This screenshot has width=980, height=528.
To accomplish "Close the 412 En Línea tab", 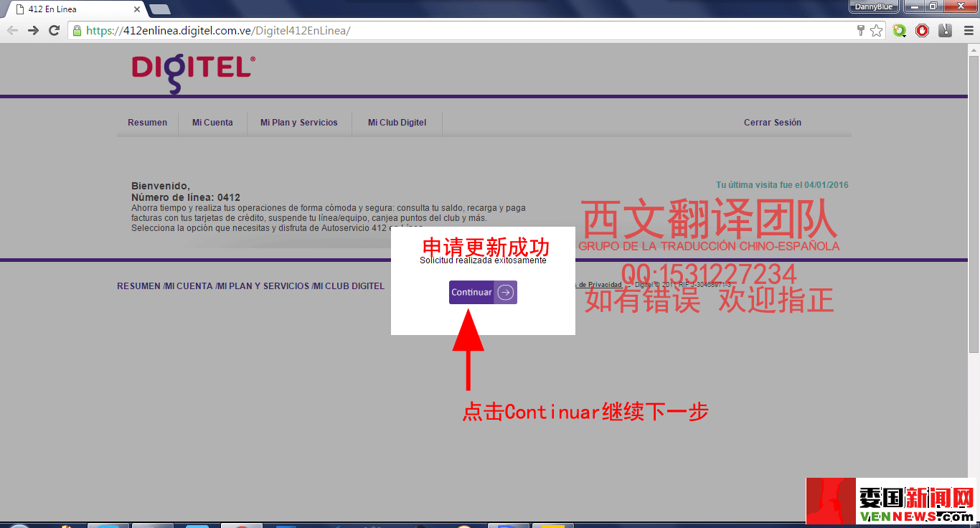I will (138, 9).
